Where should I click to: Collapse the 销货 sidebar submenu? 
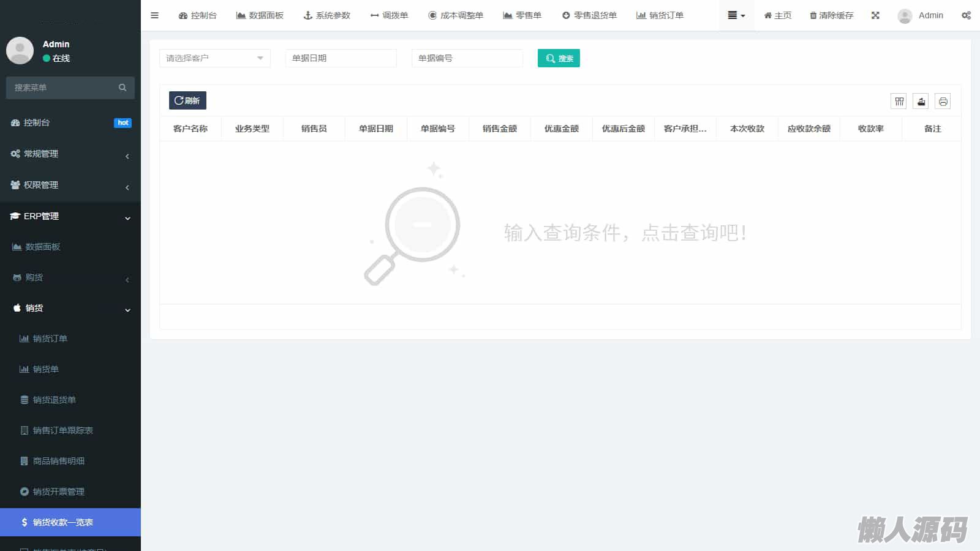tap(70, 308)
